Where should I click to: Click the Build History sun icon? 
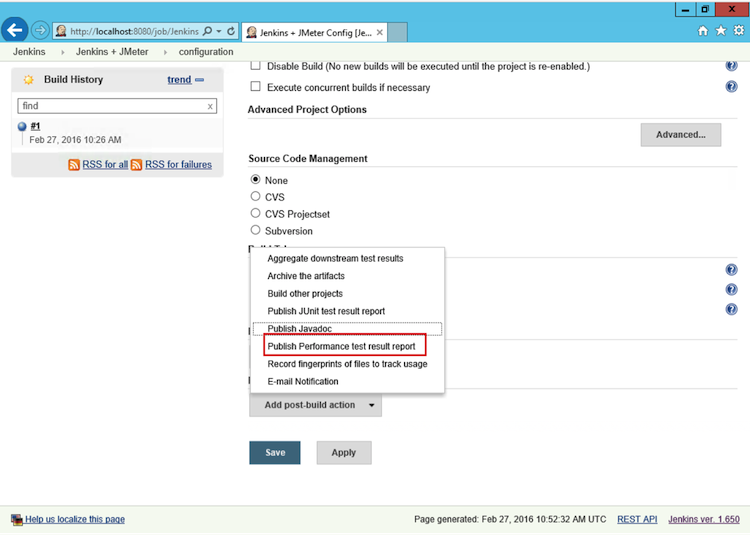pos(29,80)
